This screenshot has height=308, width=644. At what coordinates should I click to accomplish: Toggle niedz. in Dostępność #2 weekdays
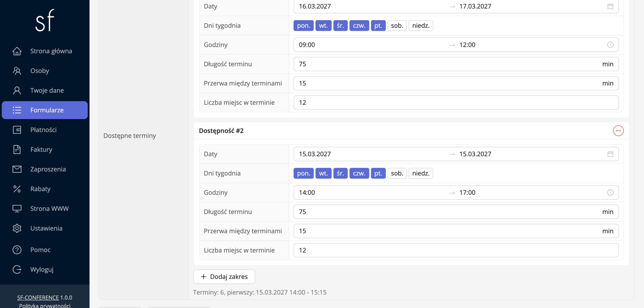421,173
